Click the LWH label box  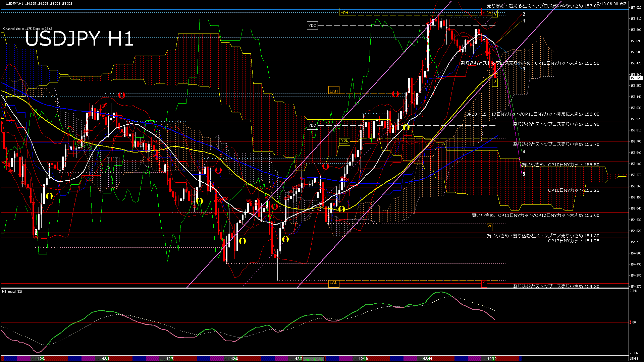(334, 90)
